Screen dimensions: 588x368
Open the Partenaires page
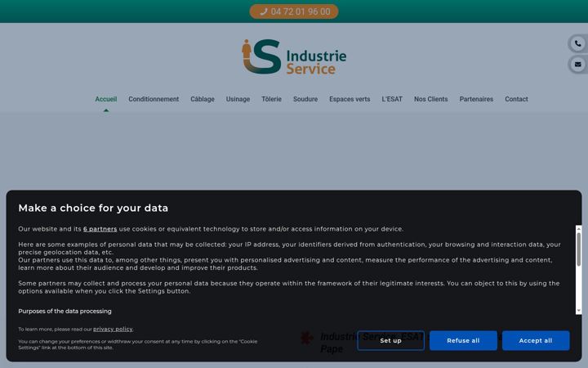tap(476, 99)
